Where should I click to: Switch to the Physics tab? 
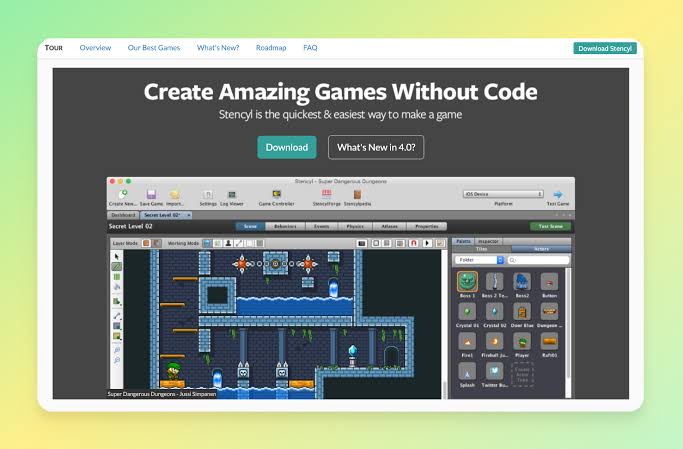click(355, 226)
